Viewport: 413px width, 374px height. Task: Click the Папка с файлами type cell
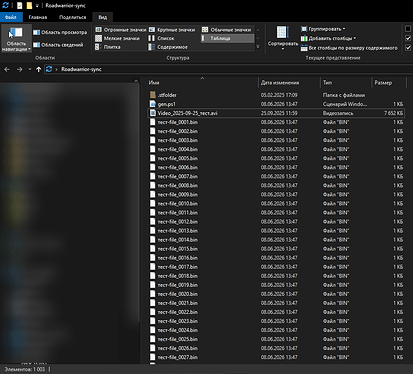[x=344, y=95]
